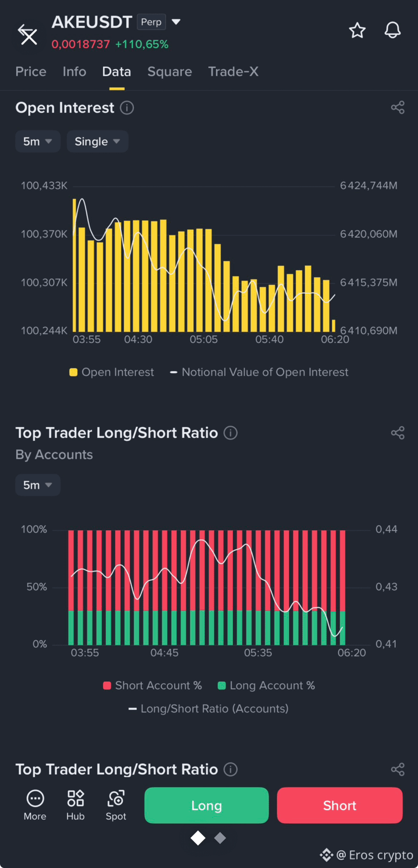Toggle Open Interest legend series
Image resolution: width=418 pixels, height=868 pixels.
point(112,372)
